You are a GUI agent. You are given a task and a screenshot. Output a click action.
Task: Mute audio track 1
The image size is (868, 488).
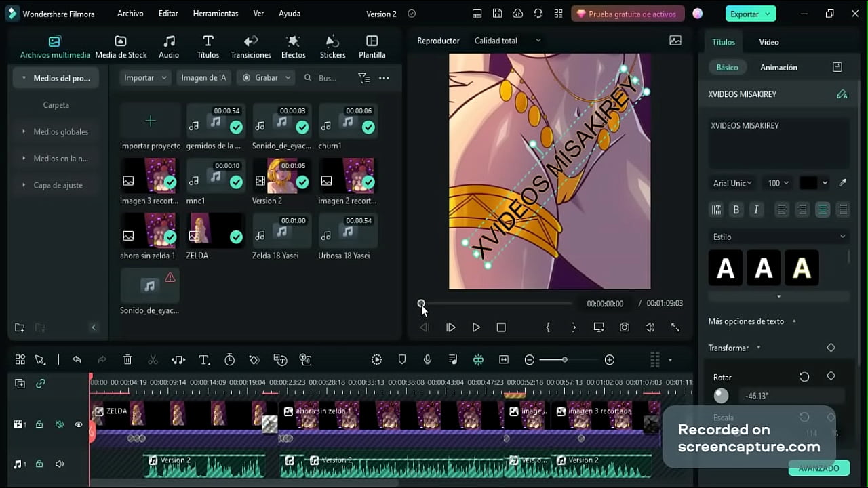coord(60,464)
